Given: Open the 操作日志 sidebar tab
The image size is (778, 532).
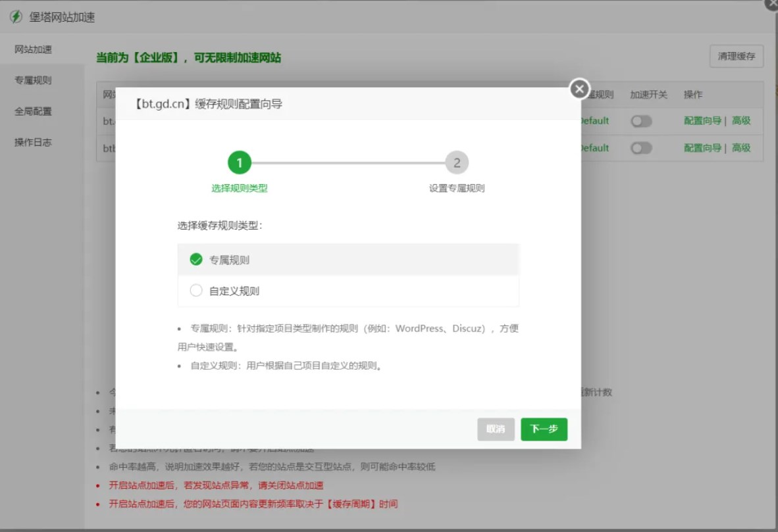Looking at the screenshot, I should [32, 142].
